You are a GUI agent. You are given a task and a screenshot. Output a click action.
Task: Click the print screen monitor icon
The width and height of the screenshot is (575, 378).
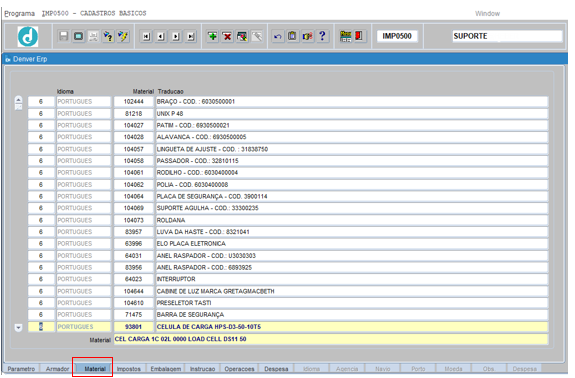pyautogui.click(x=78, y=36)
